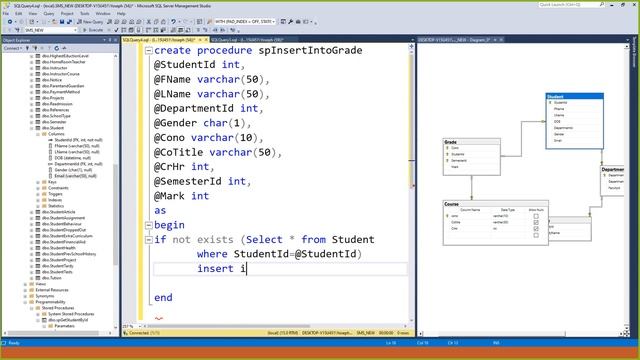Screen dimensions: 640x360
Task: Click the Cut scissors icon
Action: pos(149,22)
